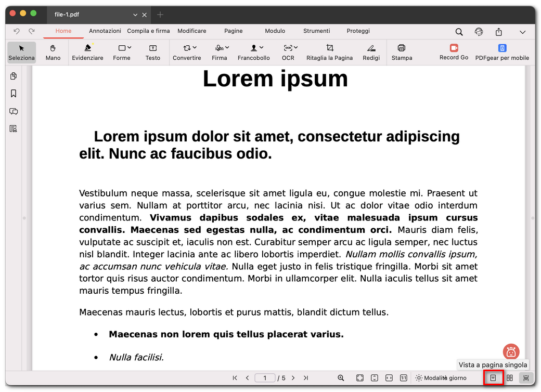The height and width of the screenshot is (392, 541).
Task: Activate the Evidenziare highlighter tool
Action: pos(87,52)
